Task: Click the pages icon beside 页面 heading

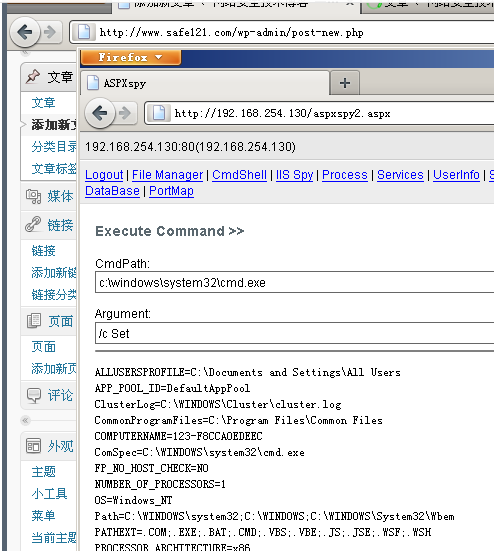Action: (x=34, y=321)
